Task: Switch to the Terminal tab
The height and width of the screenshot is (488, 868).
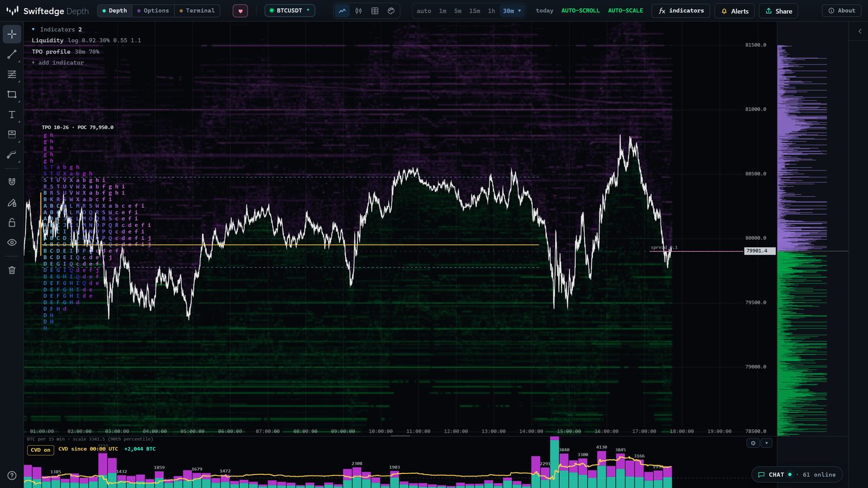Action: coord(197,11)
